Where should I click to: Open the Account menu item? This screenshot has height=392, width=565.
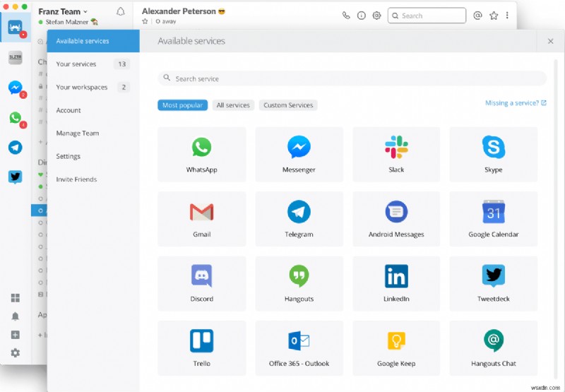pos(93,110)
